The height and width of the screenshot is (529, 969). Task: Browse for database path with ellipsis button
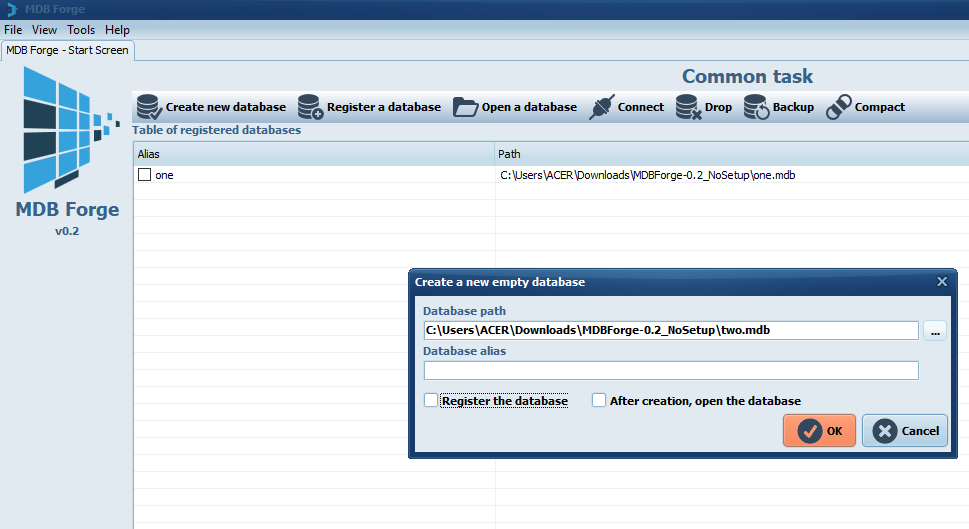[934, 331]
